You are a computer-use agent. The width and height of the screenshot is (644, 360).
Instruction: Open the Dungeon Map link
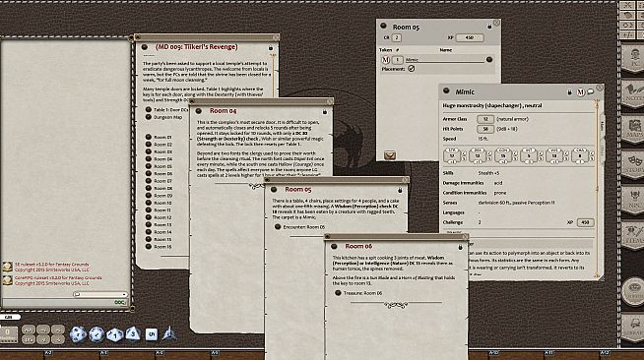pos(163,117)
